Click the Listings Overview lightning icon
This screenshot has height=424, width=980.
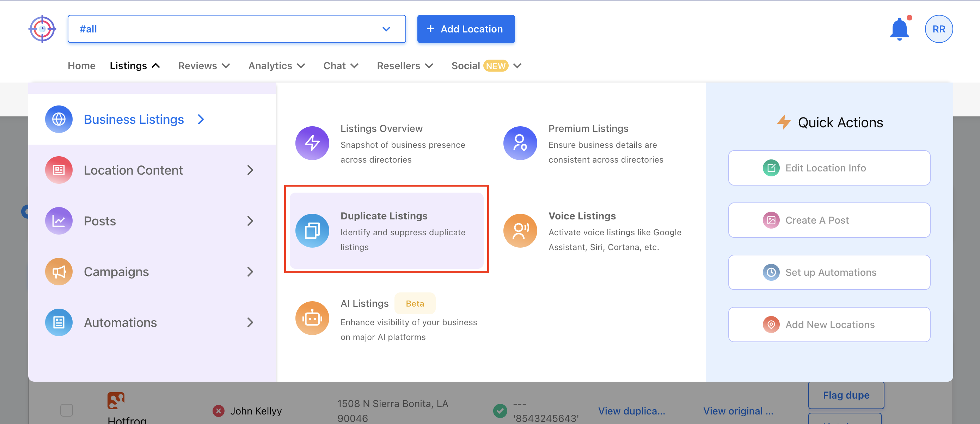click(312, 143)
